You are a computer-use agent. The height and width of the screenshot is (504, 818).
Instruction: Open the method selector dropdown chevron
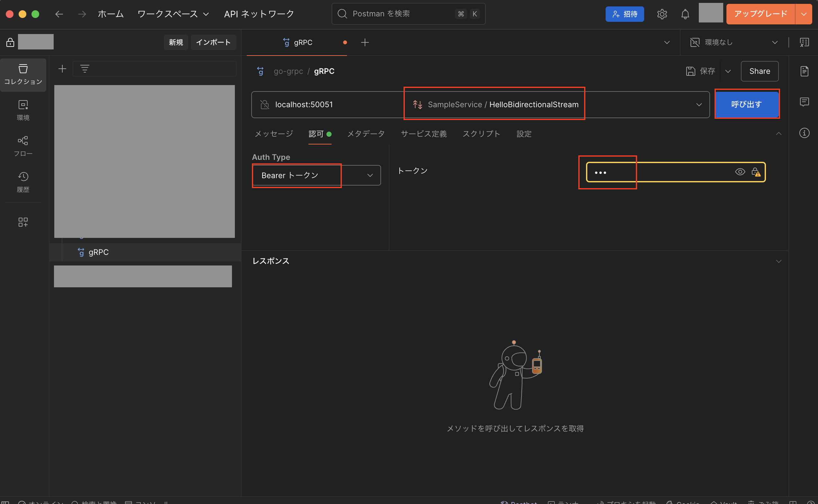click(x=699, y=105)
